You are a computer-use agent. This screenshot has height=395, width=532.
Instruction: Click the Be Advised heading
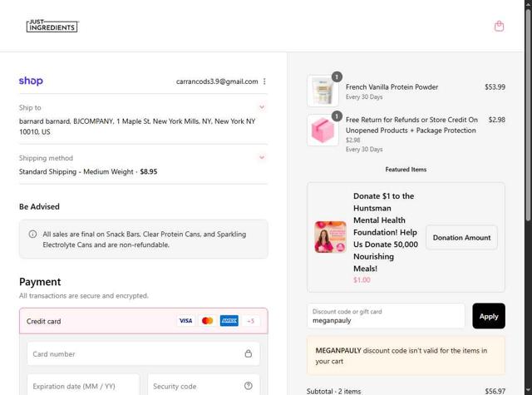(39, 207)
